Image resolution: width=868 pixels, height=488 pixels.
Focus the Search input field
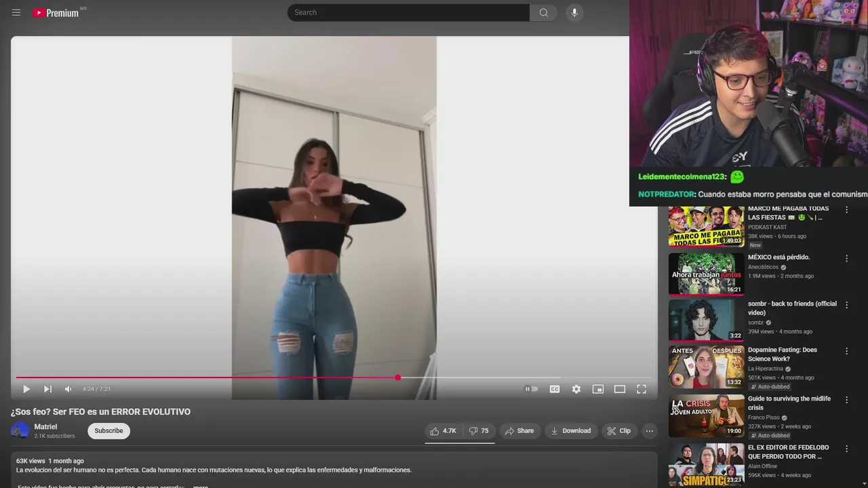[408, 13]
